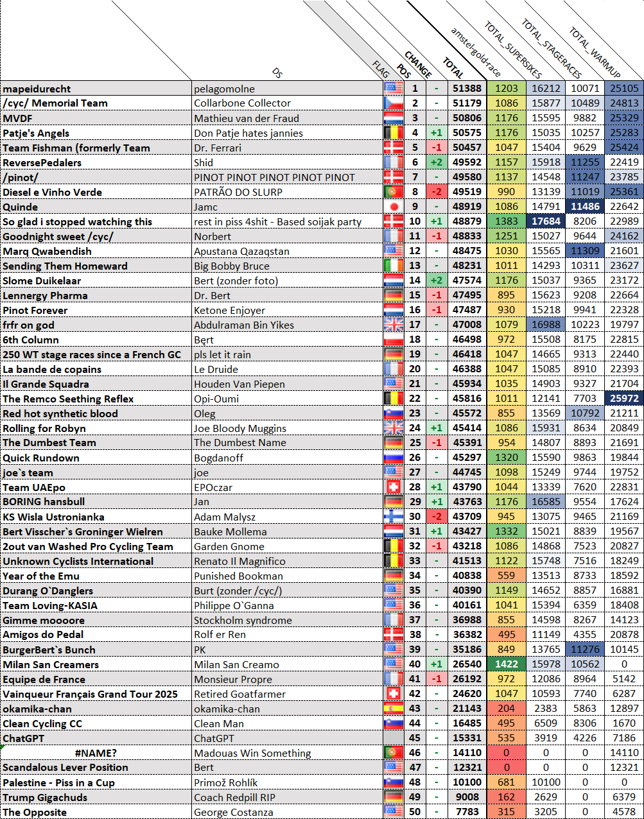
Task: Select the Russian flag beside Bogdanoff
Action: pos(393,458)
